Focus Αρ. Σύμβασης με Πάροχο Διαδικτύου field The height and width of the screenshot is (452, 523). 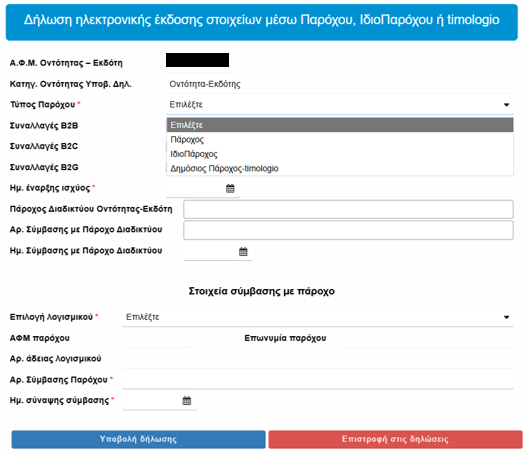(348, 230)
